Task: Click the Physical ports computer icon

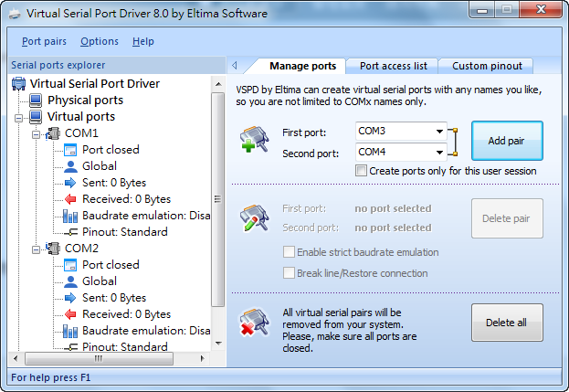Action: pos(36,101)
